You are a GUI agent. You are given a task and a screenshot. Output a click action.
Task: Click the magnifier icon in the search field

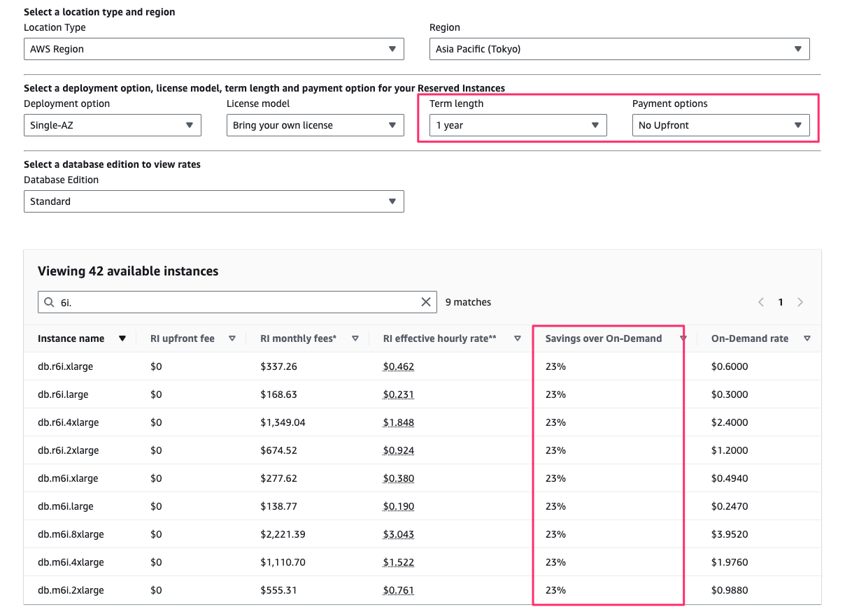point(48,302)
